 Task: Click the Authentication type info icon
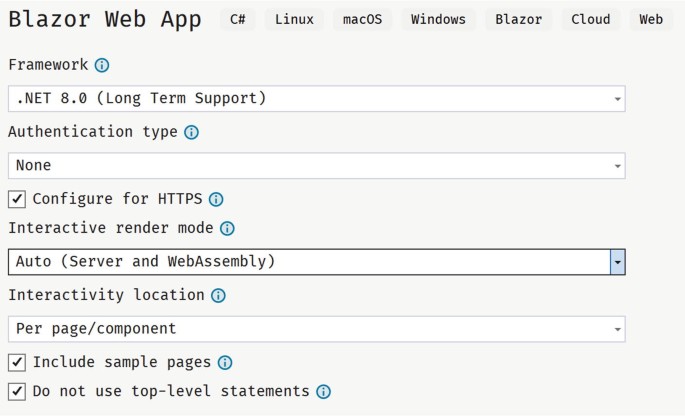coord(192,132)
